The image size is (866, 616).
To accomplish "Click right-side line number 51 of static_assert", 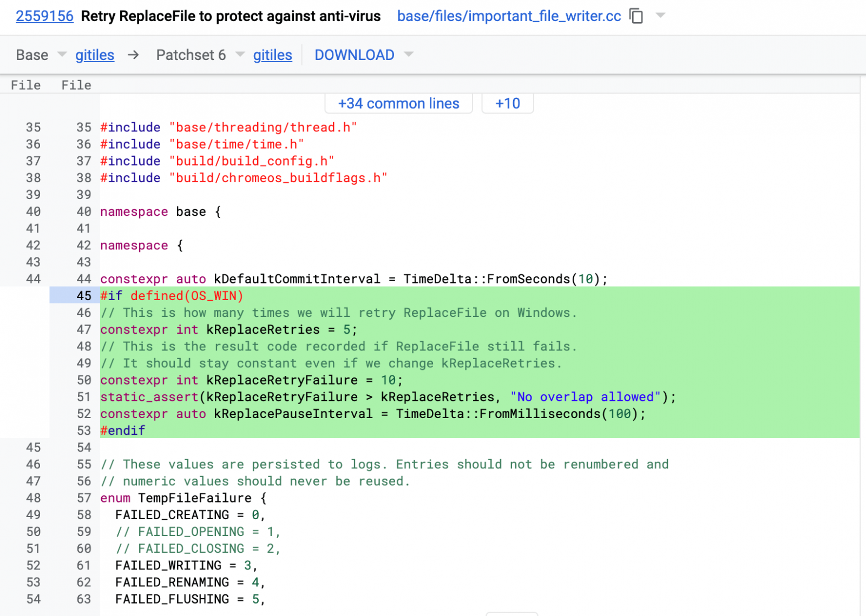I will [x=84, y=397].
